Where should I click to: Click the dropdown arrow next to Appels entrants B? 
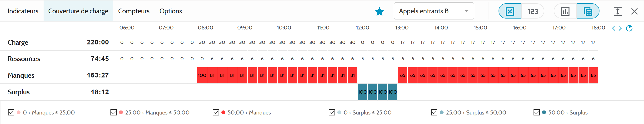pos(466,11)
